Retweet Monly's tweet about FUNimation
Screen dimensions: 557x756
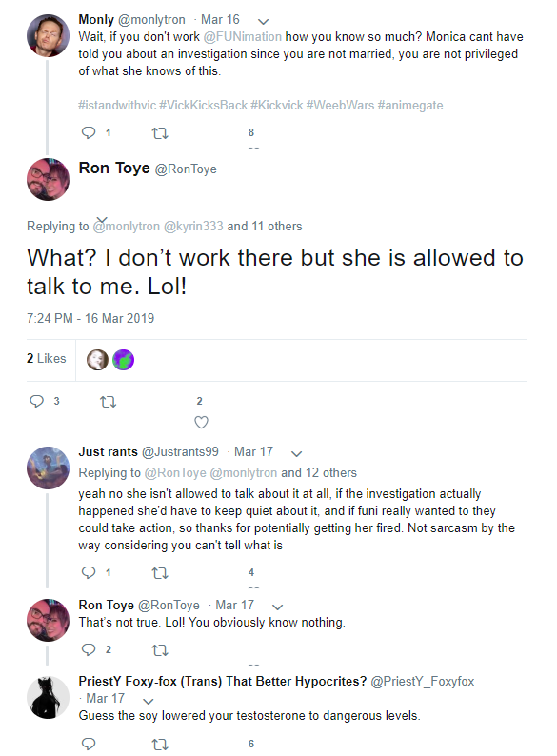160,133
